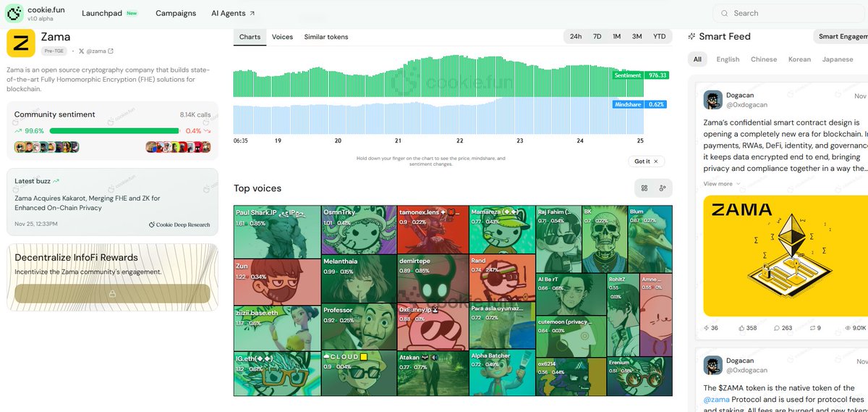Open Alpha Batcher voice tile
Viewport: 868px width, 412px height.
[503, 374]
